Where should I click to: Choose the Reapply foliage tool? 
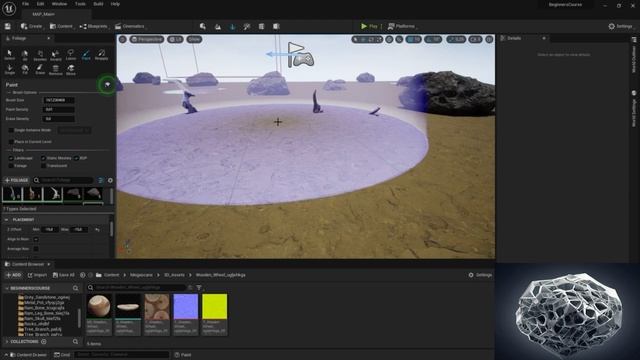(101, 55)
